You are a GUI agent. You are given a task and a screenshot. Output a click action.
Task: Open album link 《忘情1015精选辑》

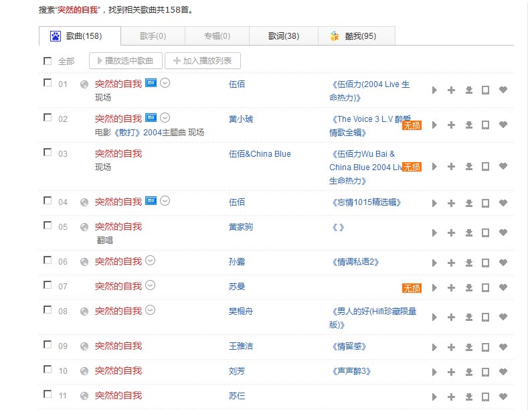click(365, 202)
